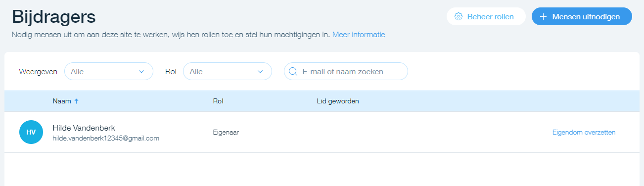This screenshot has width=644, height=186.
Task: Select the Hilde Vandenberk name
Action: pos(84,128)
